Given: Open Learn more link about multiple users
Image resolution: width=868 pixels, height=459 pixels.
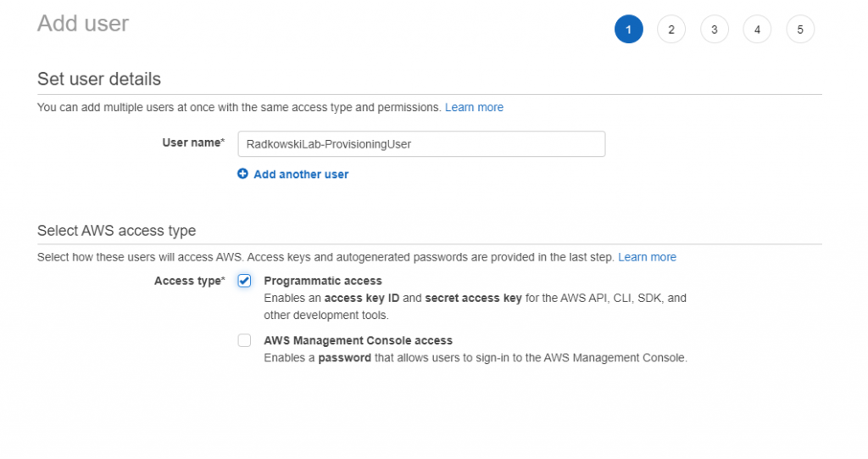Looking at the screenshot, I should [475, 108].
